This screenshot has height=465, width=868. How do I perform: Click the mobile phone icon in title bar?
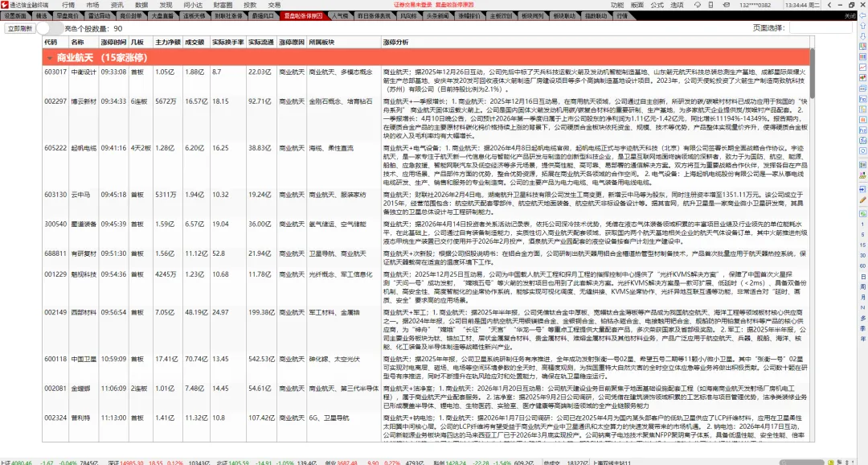coord(710,5)
